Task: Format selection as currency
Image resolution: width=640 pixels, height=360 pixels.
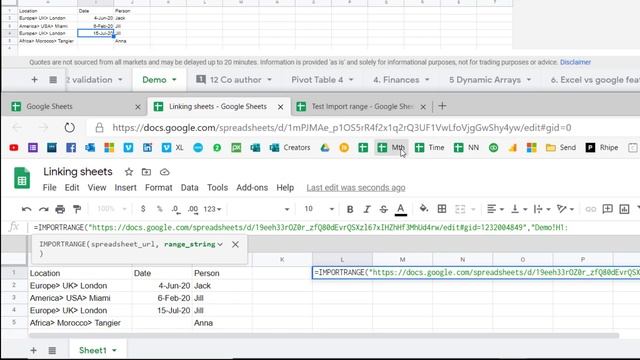Action: (143, 209)
